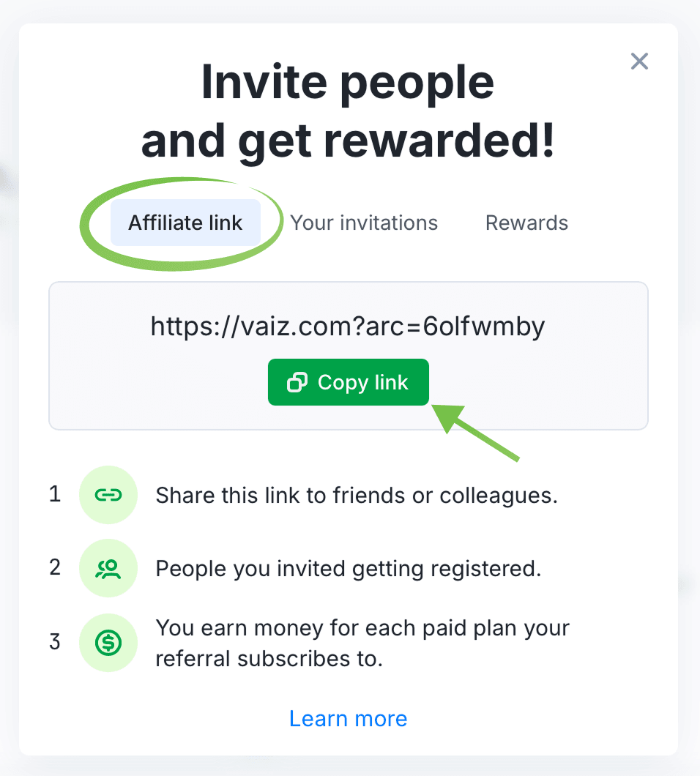Switch to the Your invitations tab

tap(364, 223)
